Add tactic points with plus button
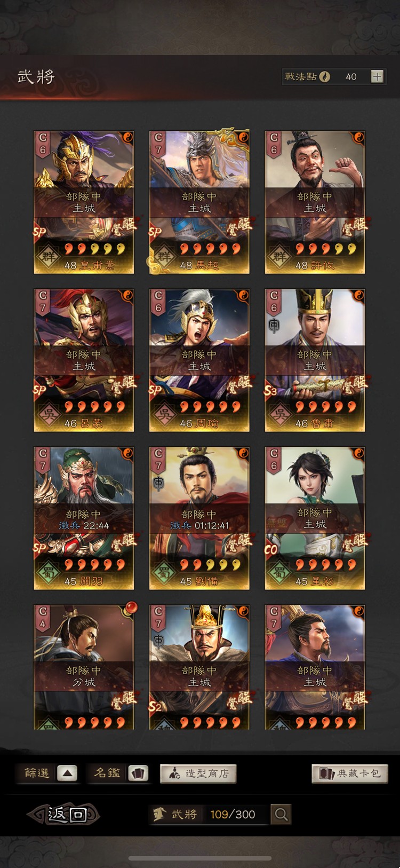This screenshot has height=868, width=400. tap(377, 76)
